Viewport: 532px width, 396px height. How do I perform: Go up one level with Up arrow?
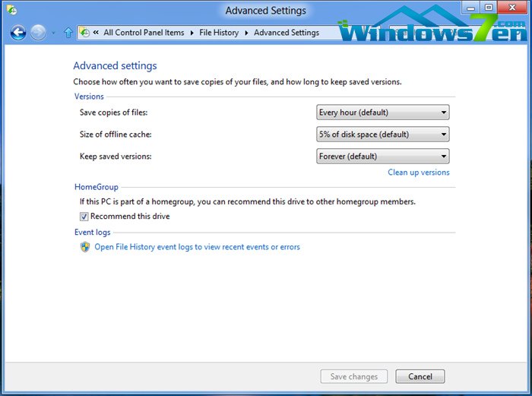pyautogui.click(x=68, y=33)
